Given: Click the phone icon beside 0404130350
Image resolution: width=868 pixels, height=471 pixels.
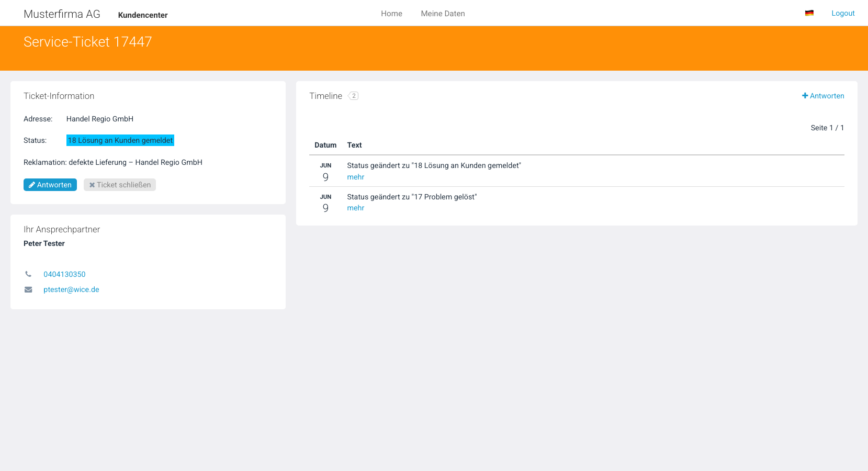Looking at the screenshot, I should pos(28,274).
